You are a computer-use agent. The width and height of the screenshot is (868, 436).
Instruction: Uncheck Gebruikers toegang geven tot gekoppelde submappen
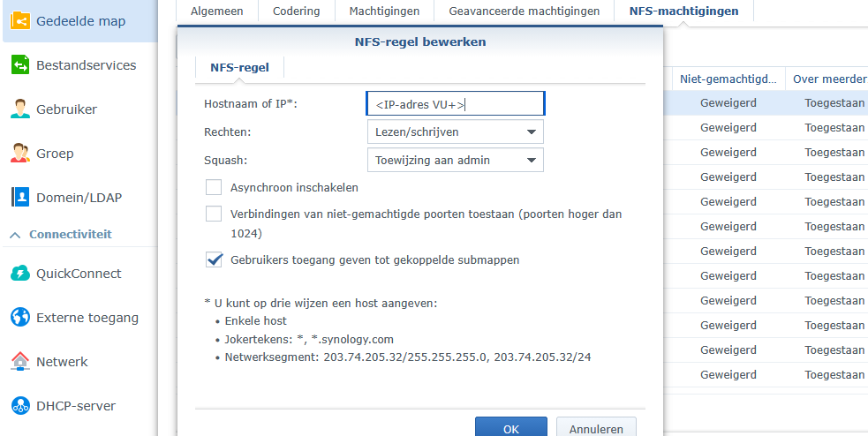(x=214, y=259)
